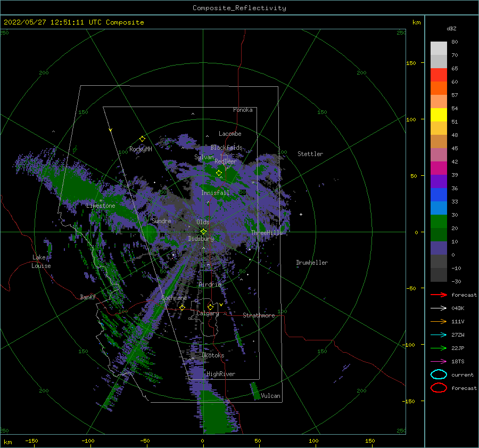This screenshot has width=479, height=448.
Task: Click the ThreeHills town label
Action: [x=267, y=233]
